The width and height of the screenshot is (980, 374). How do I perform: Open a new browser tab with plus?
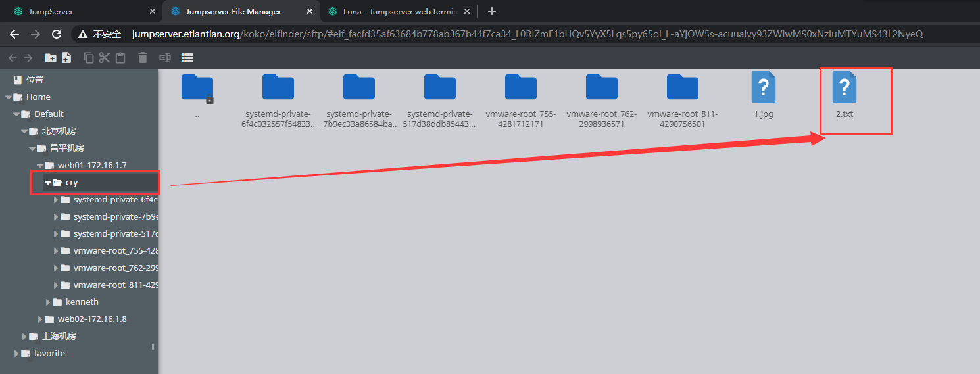(x=492, y=11)
